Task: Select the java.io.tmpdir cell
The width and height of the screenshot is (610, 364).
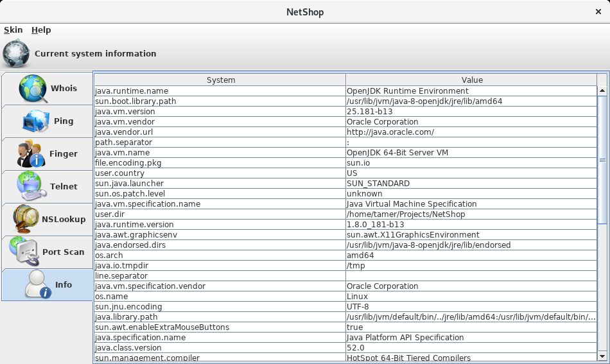Action: coord(220,265)
